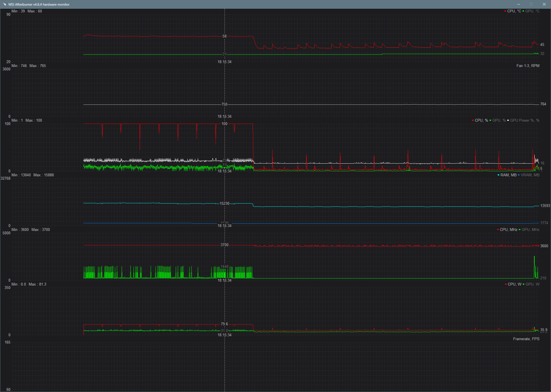
Task: Click the 15230 RAM reading at the cursor line
Action: tap(224, 204)
